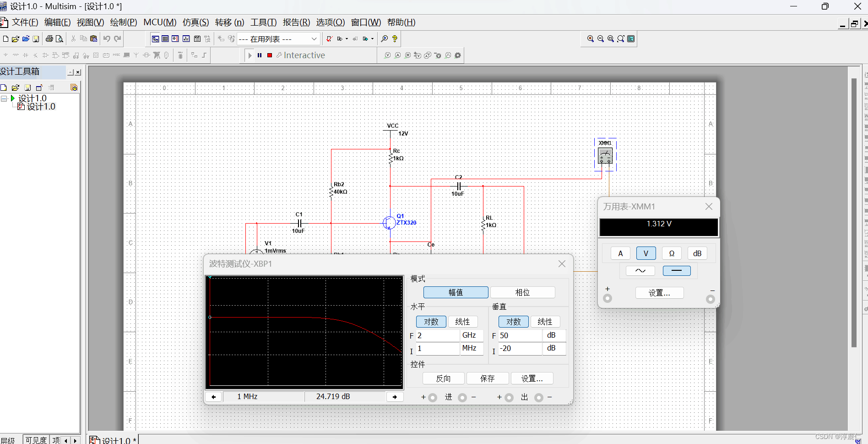The width and height of the screenshot is (868, 444).
Task: Switch multimeter XMM1 to AC mode
Action: click(640, 270)
